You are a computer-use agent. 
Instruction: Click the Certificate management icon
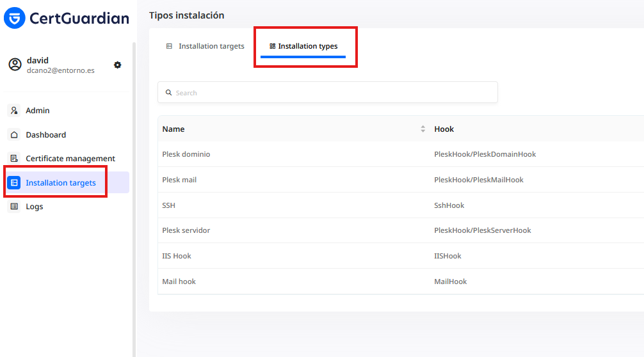pos(14,159)
